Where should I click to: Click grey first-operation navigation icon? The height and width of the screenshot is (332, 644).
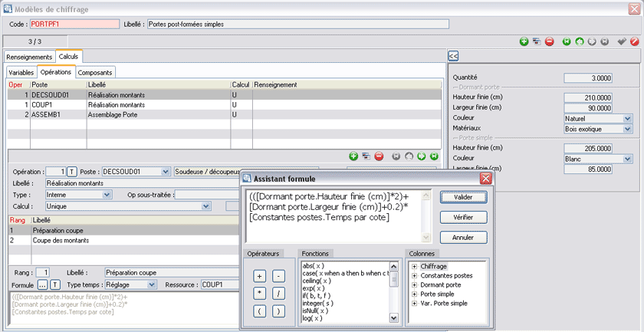tap(396, 156)
